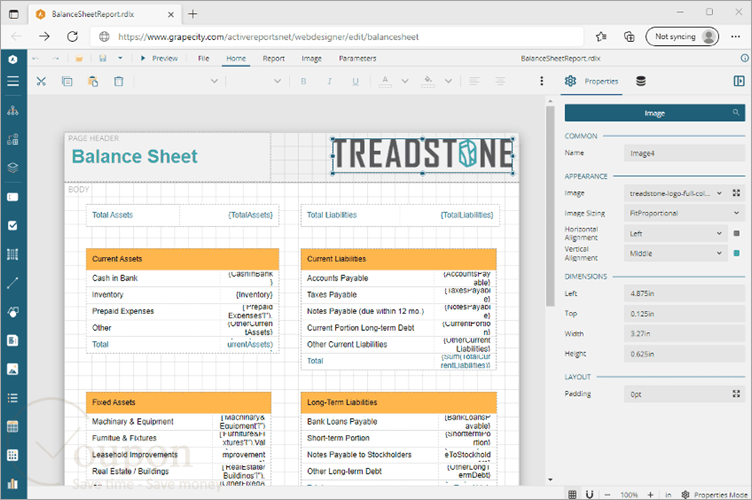Delete selection with the trash icon
Image resolution: width=752 pixels, height=500 pixels.
[118, 81]
